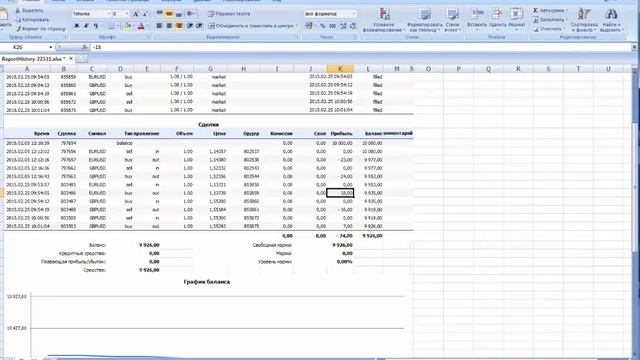Screen dimensions: 640x360
Task: Click the formula bar showing -18
Action: 360,47
